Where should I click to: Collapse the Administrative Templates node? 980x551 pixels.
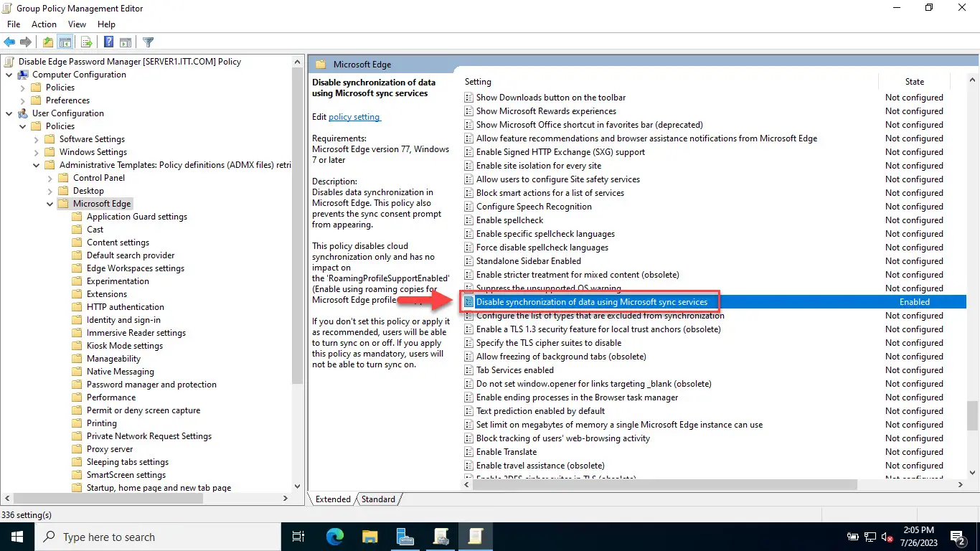coord(36,165)
